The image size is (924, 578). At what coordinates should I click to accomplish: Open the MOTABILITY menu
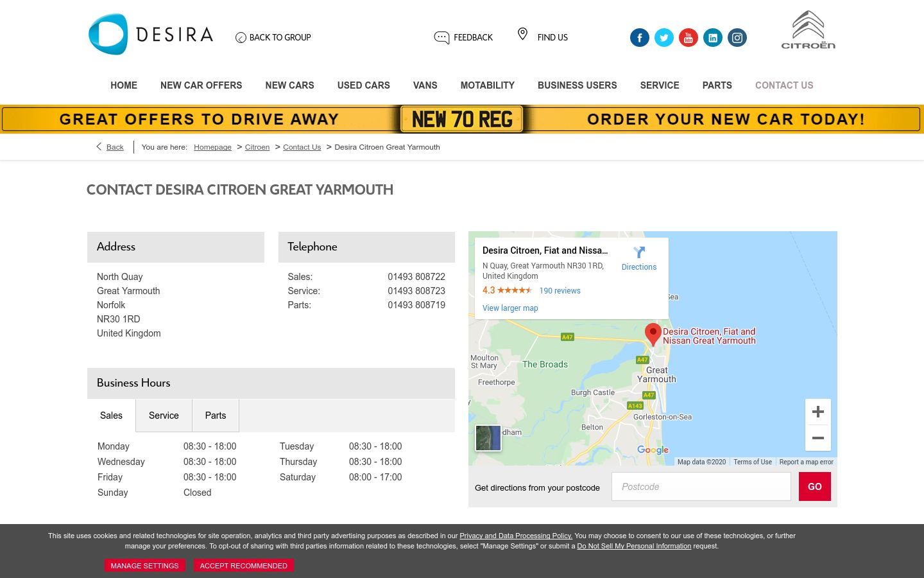click(x=488, y=85)
